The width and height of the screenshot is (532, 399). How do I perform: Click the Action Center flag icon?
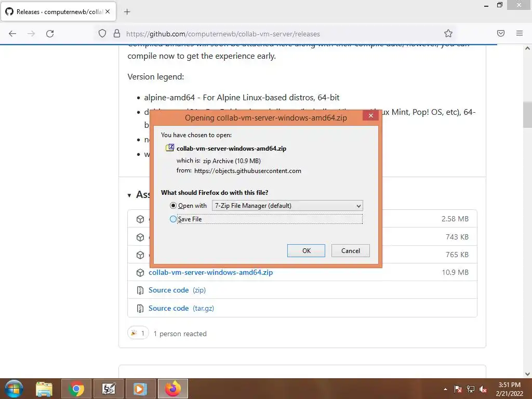pyautogui.click(x=458, y=389)
